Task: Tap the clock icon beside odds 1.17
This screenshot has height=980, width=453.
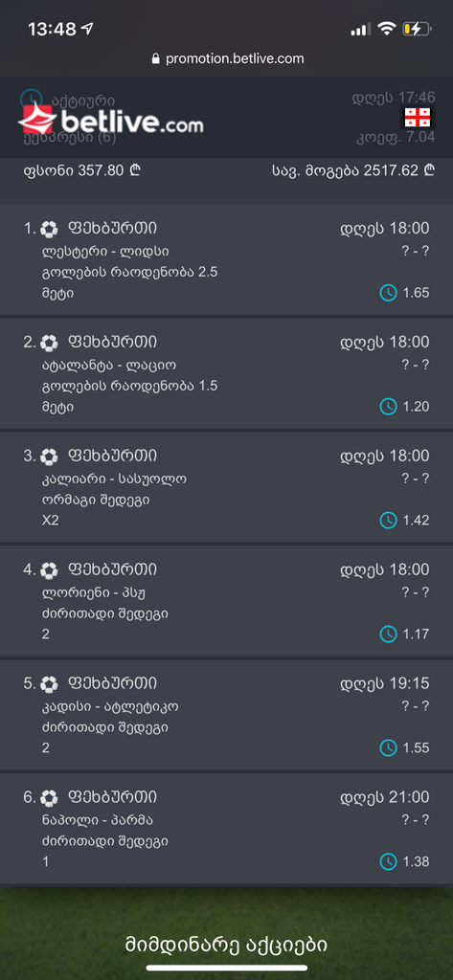Action: coord(389,634)
